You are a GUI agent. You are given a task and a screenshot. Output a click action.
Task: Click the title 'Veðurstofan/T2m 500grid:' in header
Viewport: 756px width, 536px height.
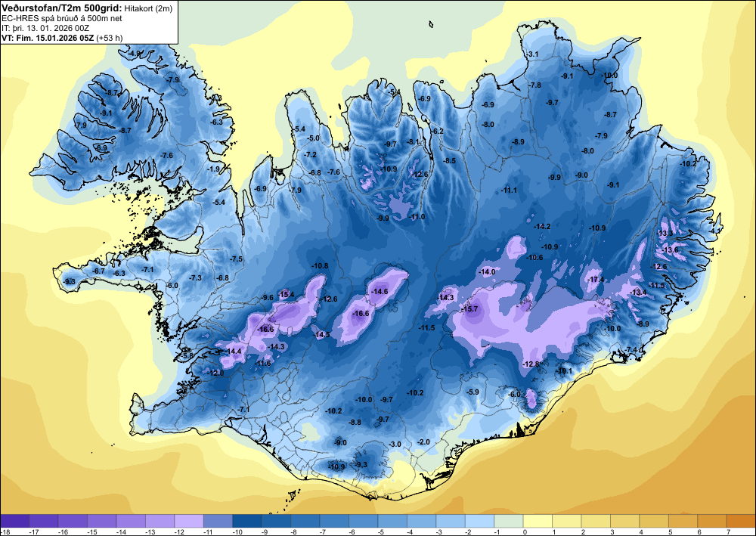pos(61,8)
